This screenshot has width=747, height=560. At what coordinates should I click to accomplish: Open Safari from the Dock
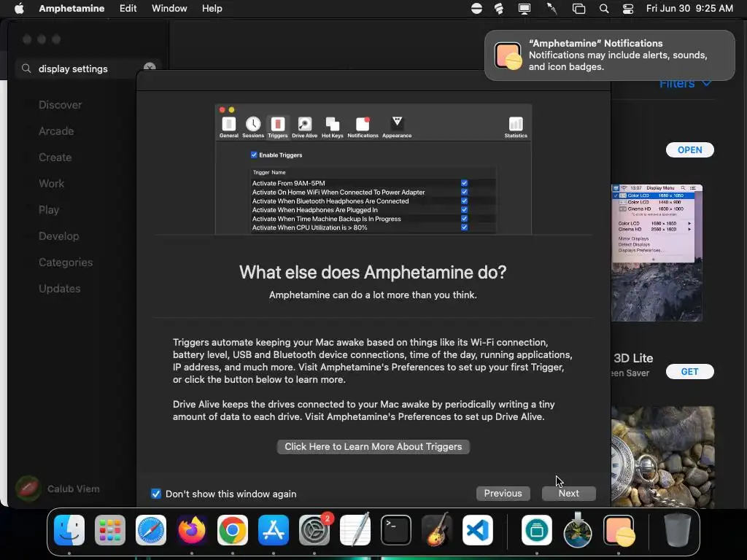[x=151, y=530]
